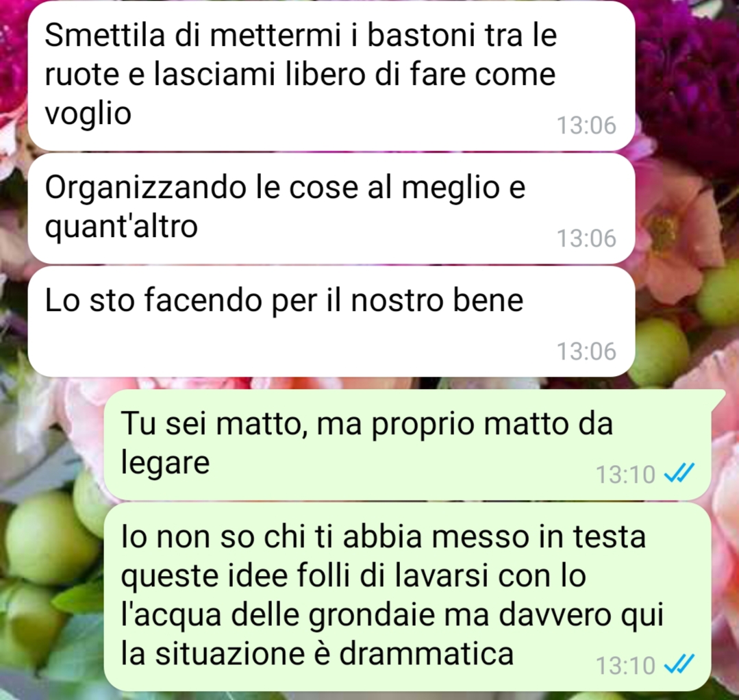Image resolution: width=739 pixels, height=700 pixels.
Task: Click blue double-check on "matto da legare" message
Action: pos(679,473)
